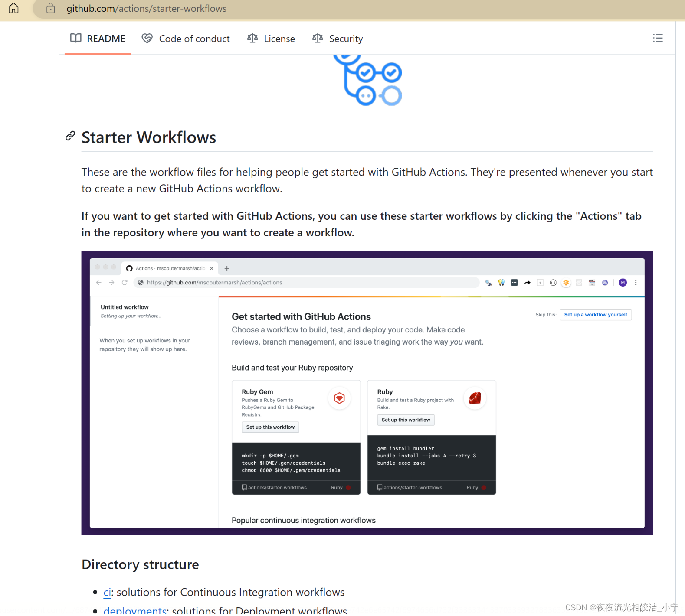Click 'Untitled workflow' in the sidebar
Image resolution: width=685 pixels, height=616 pixels.
[125, 307]
